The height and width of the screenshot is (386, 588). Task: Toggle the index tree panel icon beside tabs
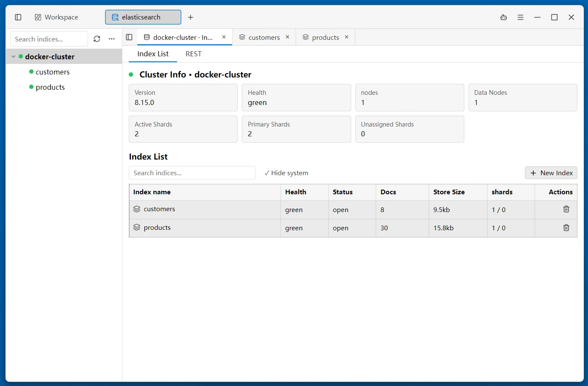pos(129,37)
